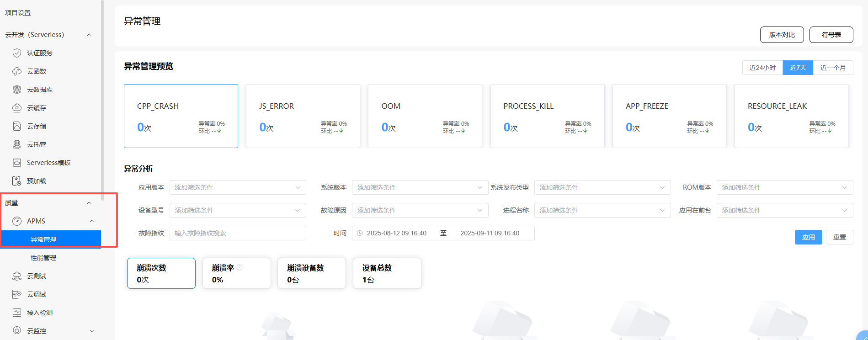The width and height of the screenshot is (868, 340).
Task: Click the 版本对比 button
Action: click(782, 35)
